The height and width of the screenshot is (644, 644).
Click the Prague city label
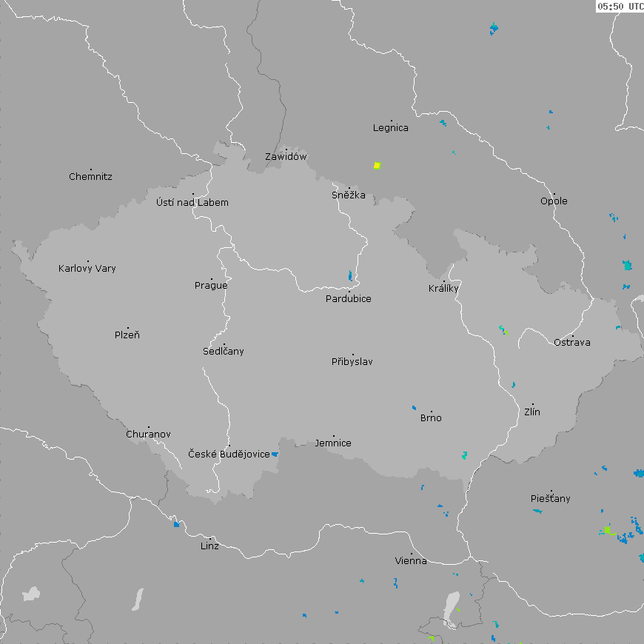[211, 286]
